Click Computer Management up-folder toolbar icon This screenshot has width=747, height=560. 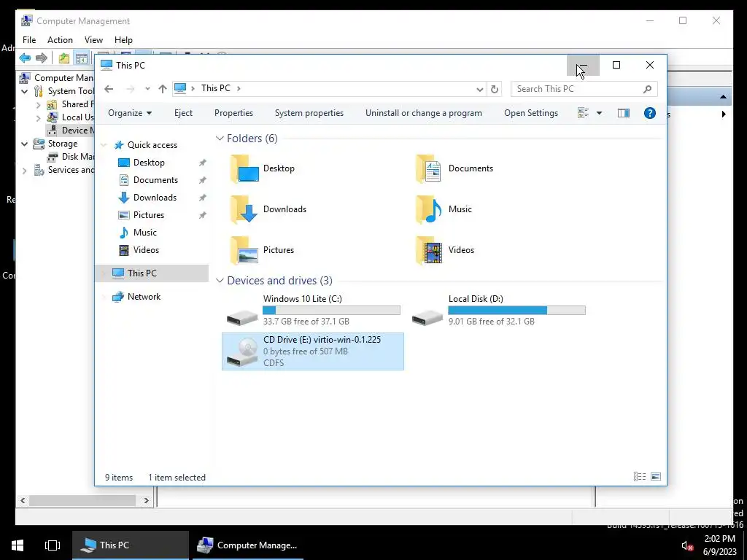pyautogui.click(x=64, y=58)
